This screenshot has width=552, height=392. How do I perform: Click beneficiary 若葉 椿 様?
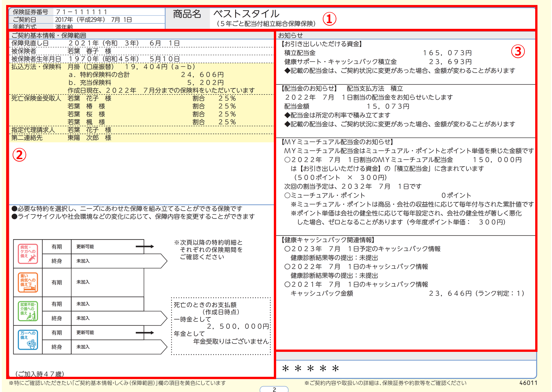point(86,106)
